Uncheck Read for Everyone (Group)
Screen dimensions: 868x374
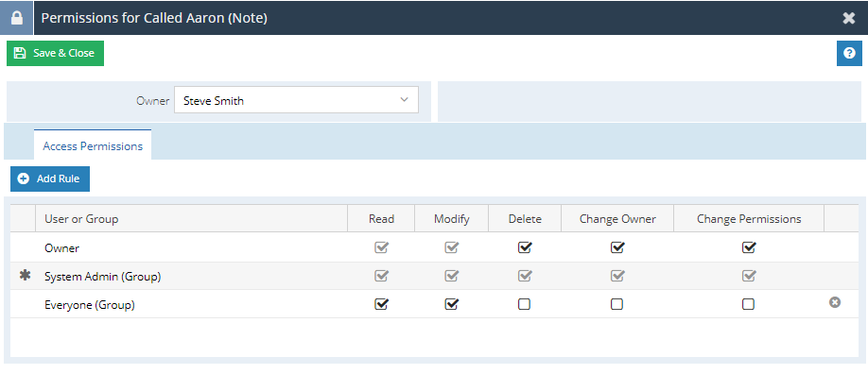[x=381, y=304]
